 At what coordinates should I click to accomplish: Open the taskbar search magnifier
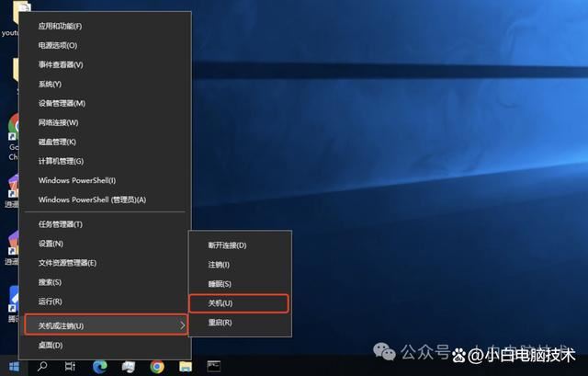pyautogui.click(x=42, y=366)
